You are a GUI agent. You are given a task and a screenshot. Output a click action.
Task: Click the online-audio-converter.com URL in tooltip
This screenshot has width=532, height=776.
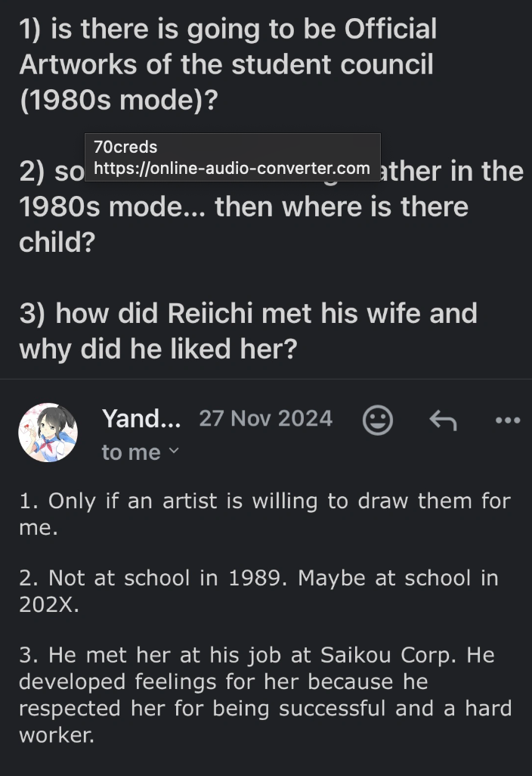pos(232,168)
